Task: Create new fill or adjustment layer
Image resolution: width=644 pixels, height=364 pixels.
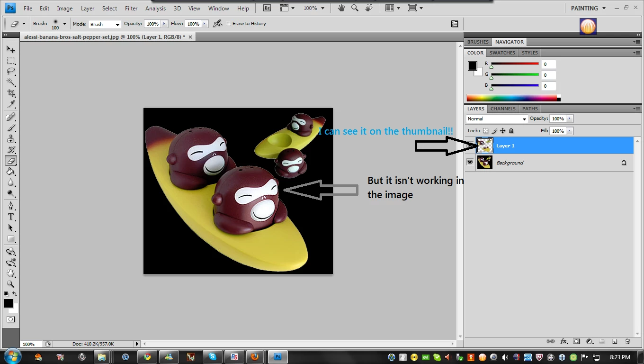Action: click(x=589, y=341)
